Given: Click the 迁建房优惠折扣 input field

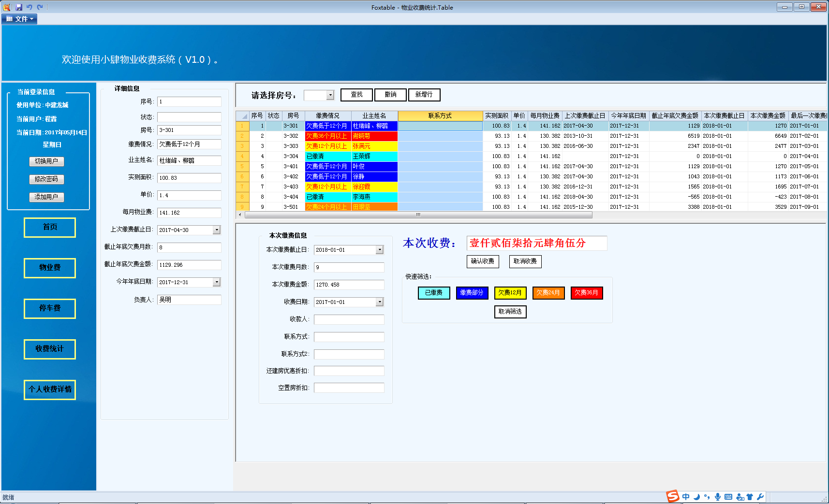Looking at the screenshot, I should [x=349, y=371].
